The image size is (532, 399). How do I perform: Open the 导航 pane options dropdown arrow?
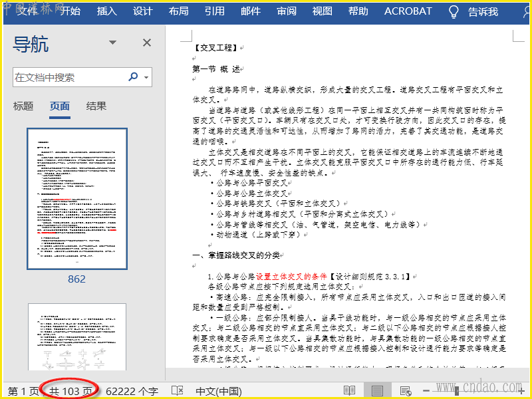pos(112,43)
